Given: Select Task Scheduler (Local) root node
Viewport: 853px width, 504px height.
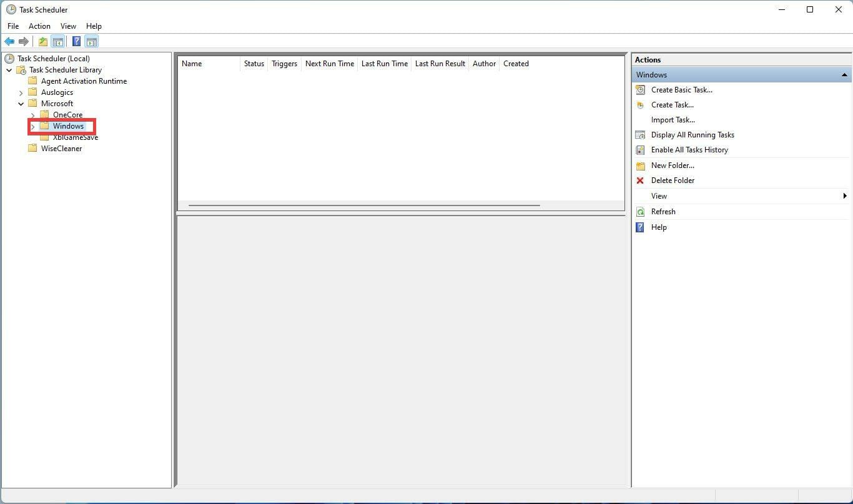Looking at the screenshot, I should coord(54,59).
